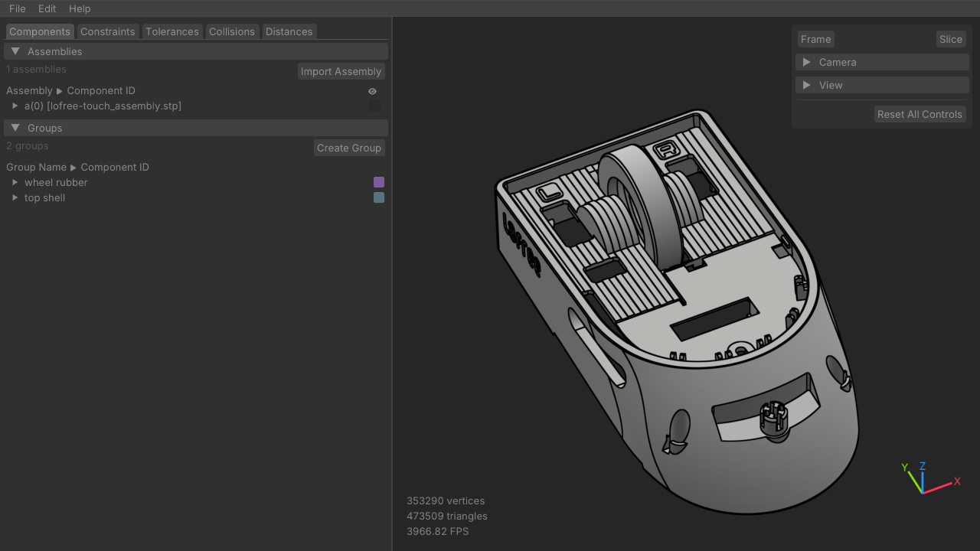The width and height of the screenshot is (980, 551).
Task: Open the purple wheel rubber color swatch
Action: (378, 182)
